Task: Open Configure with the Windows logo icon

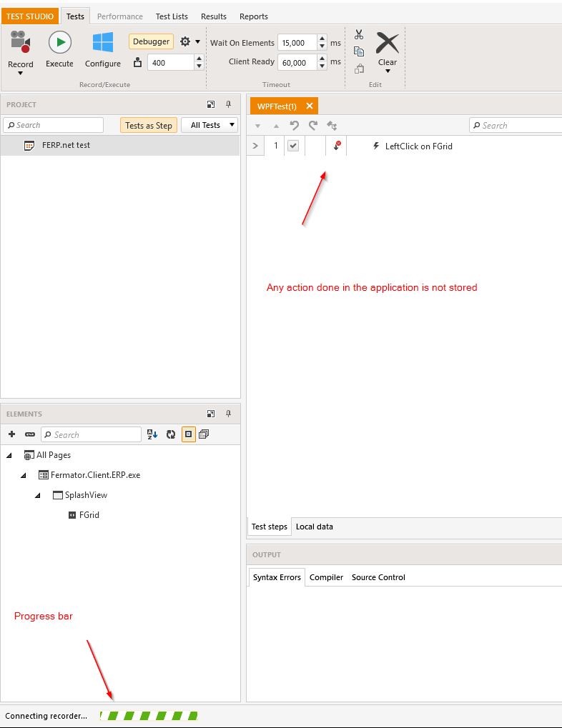Action: 103,44
